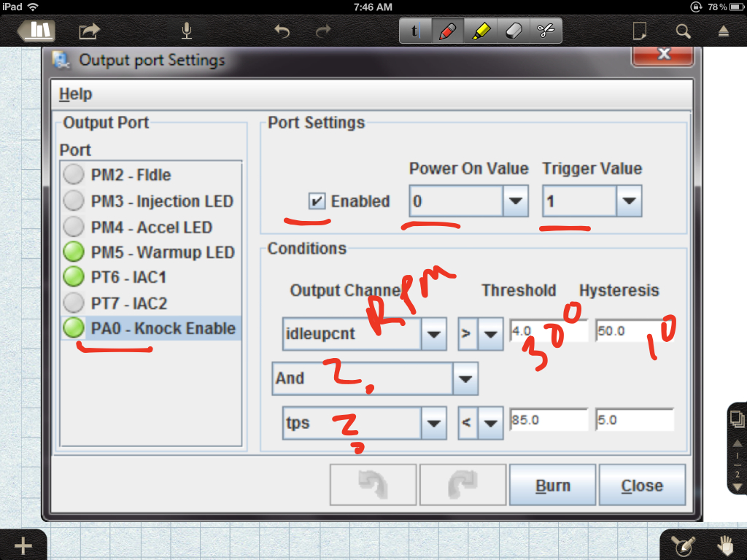Select port PT7 - IAC2
The width and height of the screenshot is (747, 560).
pos(150,303)
